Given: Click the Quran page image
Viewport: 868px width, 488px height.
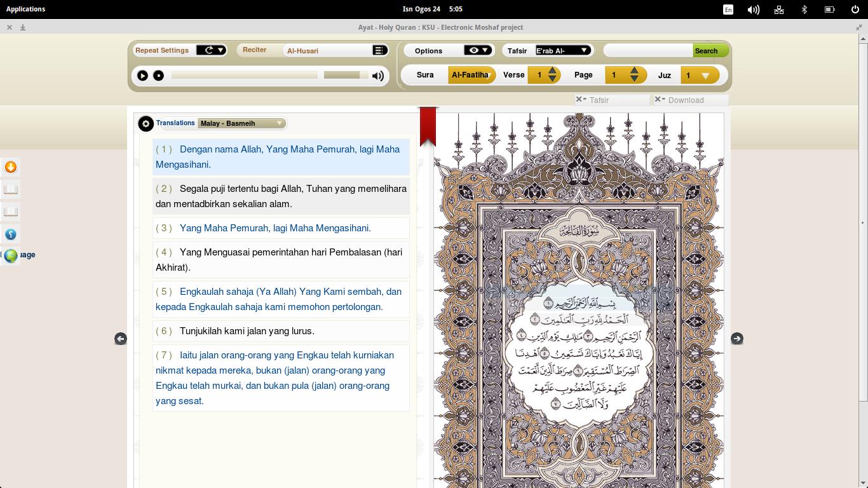Looking at the screenshot, I should (x=579, y=301).
